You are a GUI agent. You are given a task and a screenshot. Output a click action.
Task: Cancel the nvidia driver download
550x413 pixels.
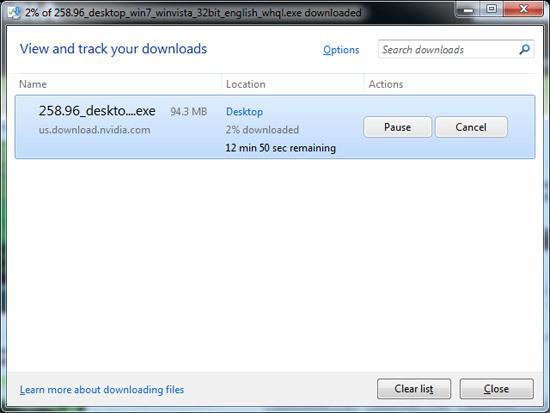pyautogui.click(x=471, y=127)
